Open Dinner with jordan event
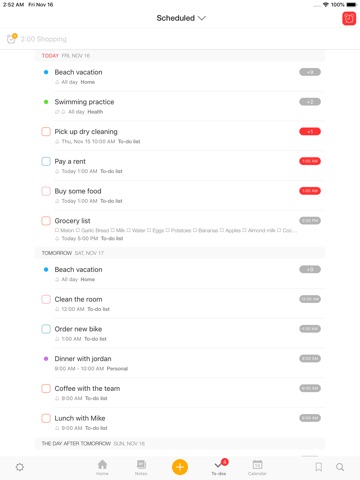The width and height of the screenshot is (360, 480). click(x=180, y=363)
